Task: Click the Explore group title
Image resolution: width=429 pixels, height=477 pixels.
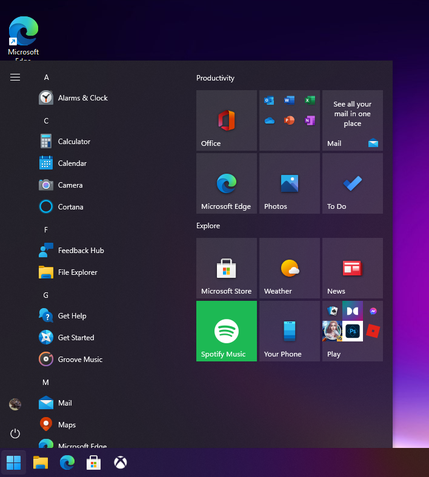Action: (208, 226)
